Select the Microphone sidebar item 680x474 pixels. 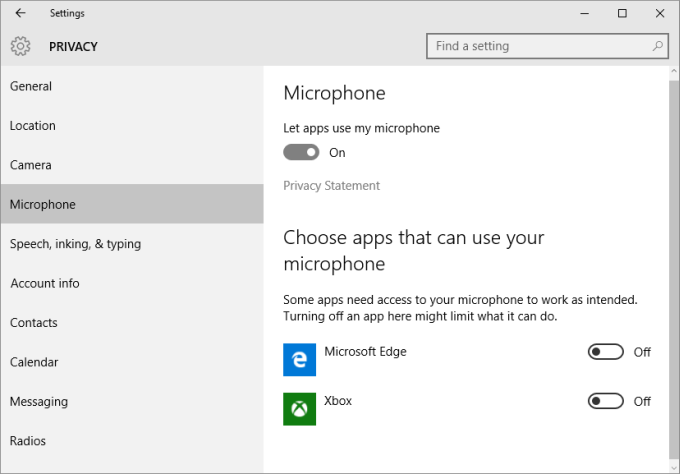click(x=43, y=204)
